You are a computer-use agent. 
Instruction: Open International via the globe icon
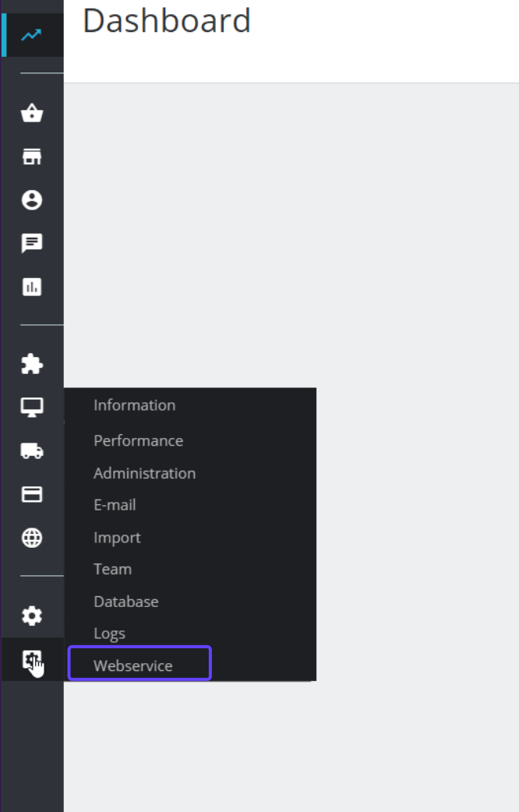tap(31, 537)
